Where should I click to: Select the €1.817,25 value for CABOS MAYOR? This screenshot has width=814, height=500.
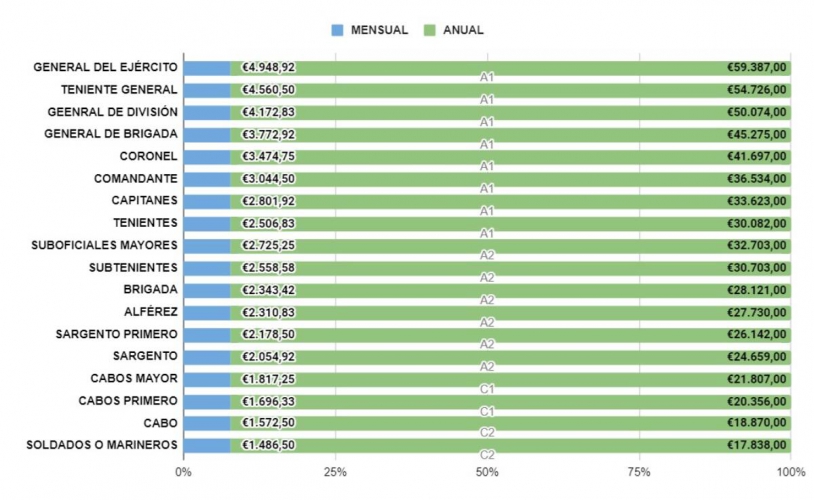pos(268,379)
